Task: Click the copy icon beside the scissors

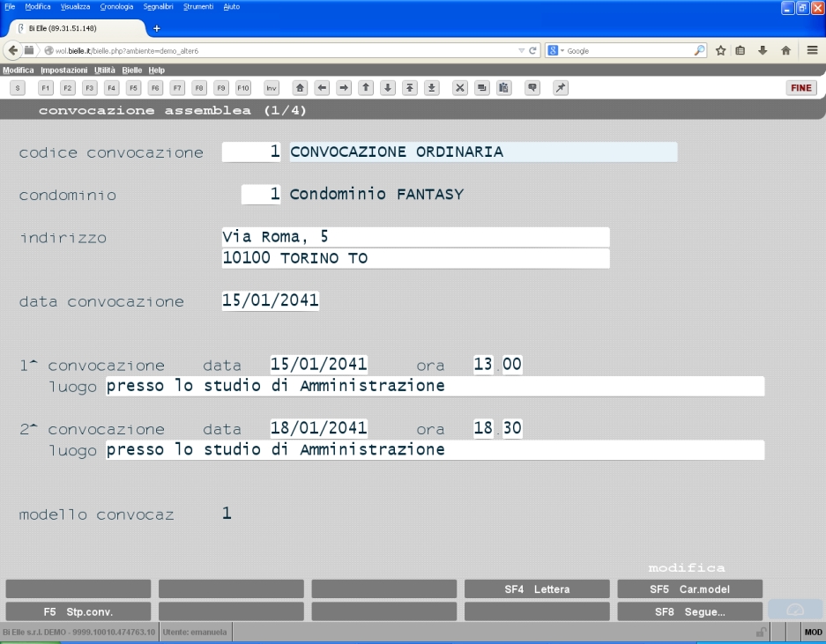Action: 481,88
